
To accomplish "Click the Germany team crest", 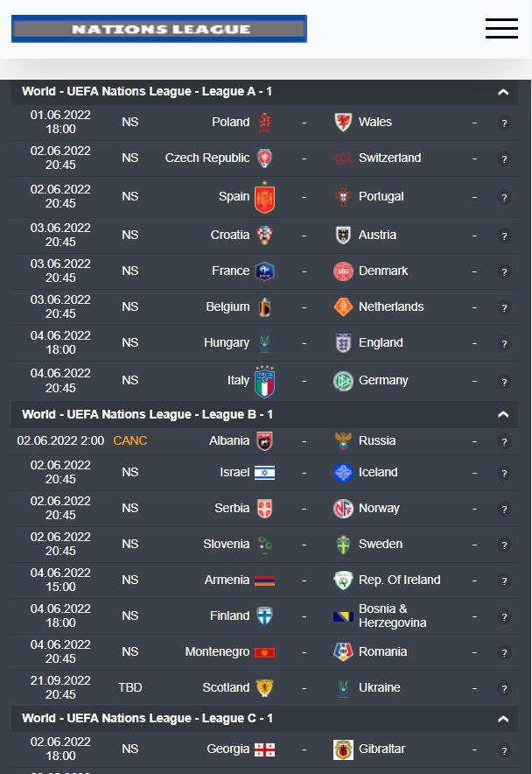I will (x=343, y=381).
